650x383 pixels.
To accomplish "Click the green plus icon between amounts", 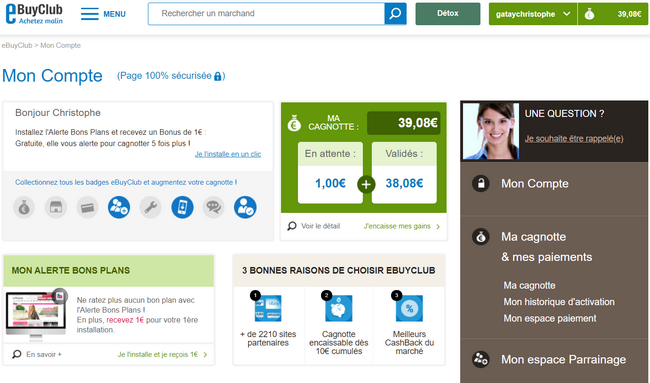I will [x=366, y=184].
